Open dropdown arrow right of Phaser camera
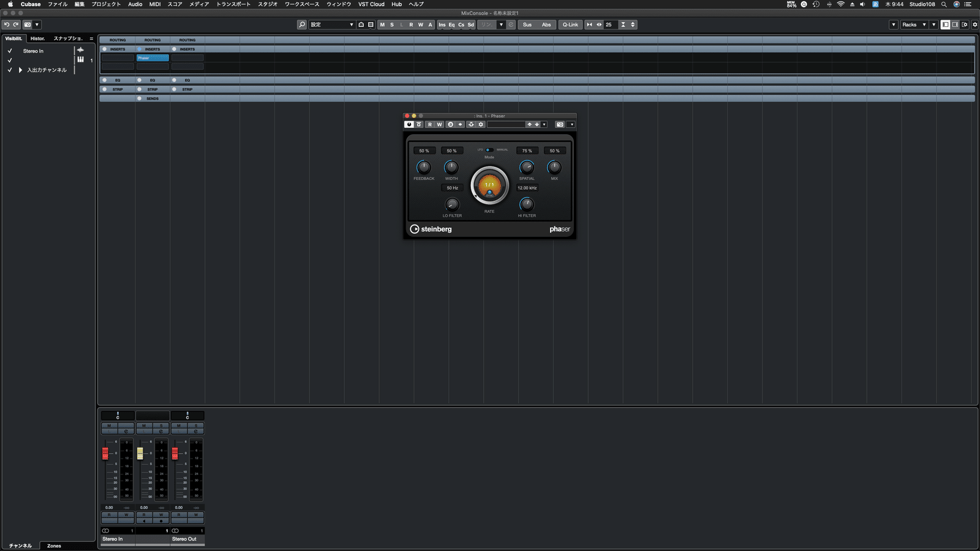The image size is (980, 551). click(x=572, y=124)
